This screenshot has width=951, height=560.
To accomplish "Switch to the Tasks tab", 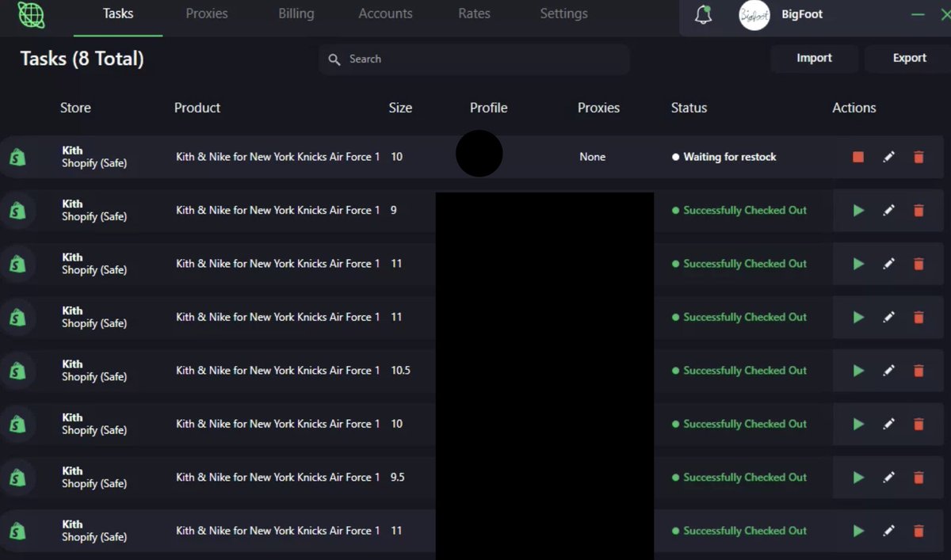I will click(118, 13).
